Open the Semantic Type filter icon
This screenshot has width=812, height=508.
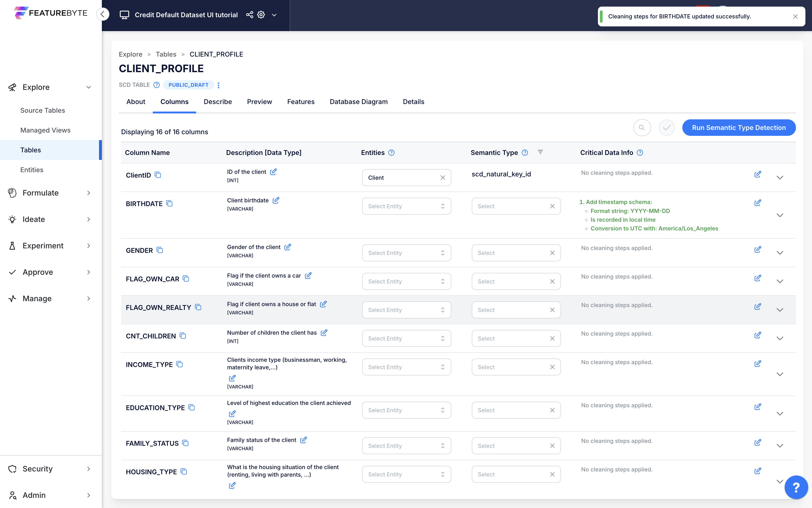540,152
